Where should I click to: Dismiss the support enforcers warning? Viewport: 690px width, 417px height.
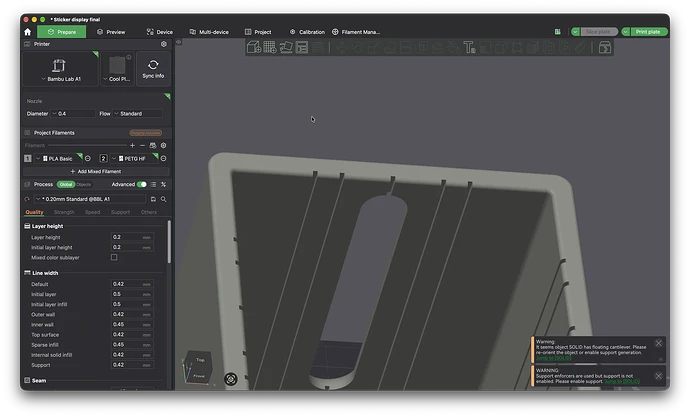coord(658,376)
